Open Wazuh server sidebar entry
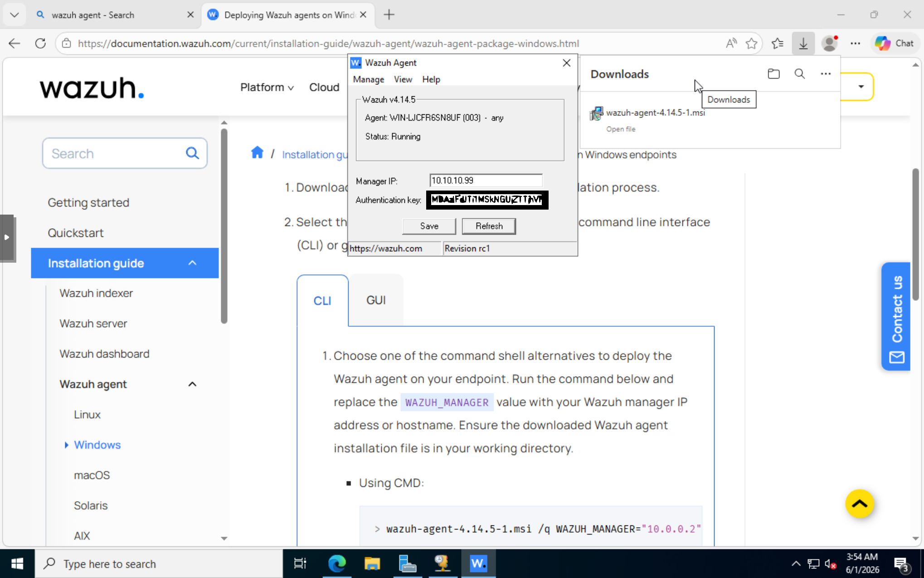 click(x=93, y=323)
